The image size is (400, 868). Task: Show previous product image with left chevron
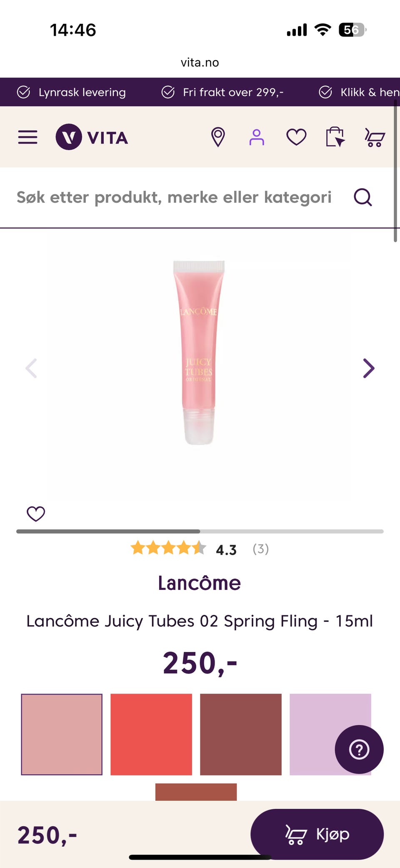(31, 368)
